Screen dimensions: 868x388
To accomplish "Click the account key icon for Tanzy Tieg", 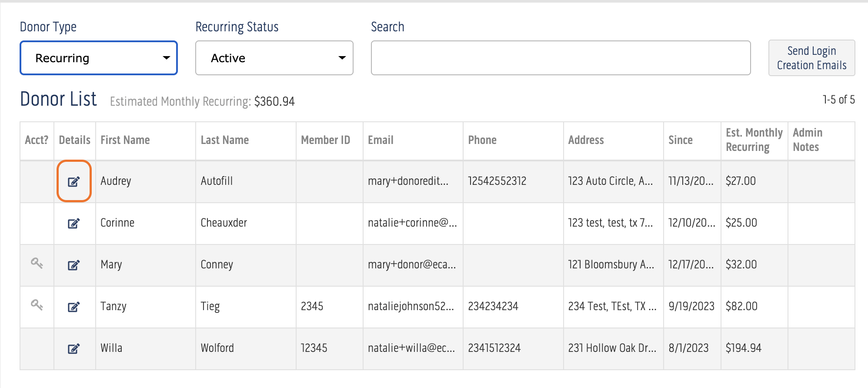I will pos(37,304).
